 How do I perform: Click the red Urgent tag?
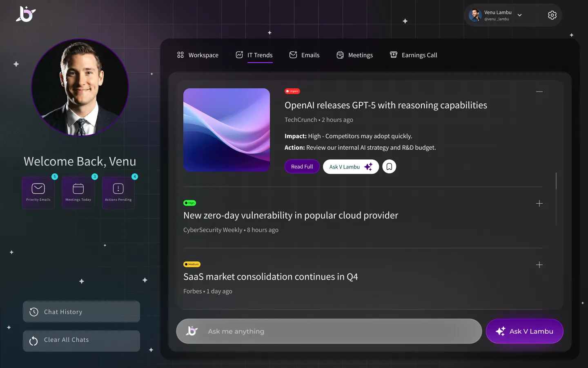pos(292,91)
